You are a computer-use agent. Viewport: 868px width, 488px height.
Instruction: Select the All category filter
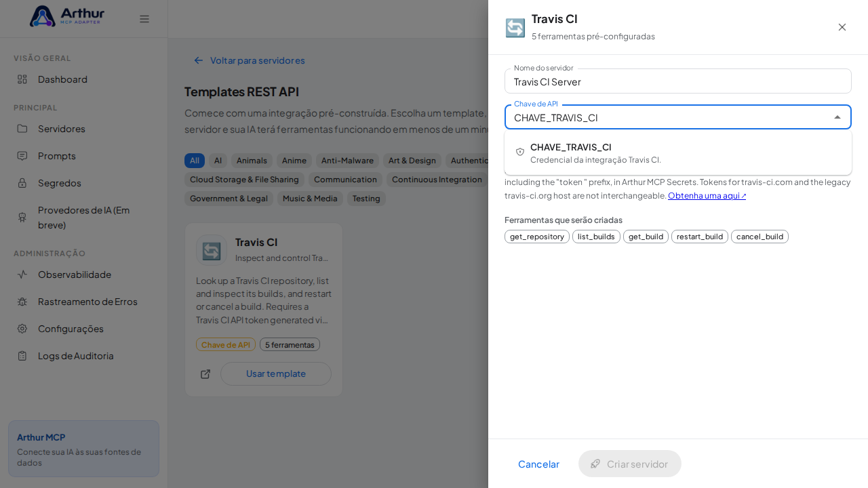point(195,161)
